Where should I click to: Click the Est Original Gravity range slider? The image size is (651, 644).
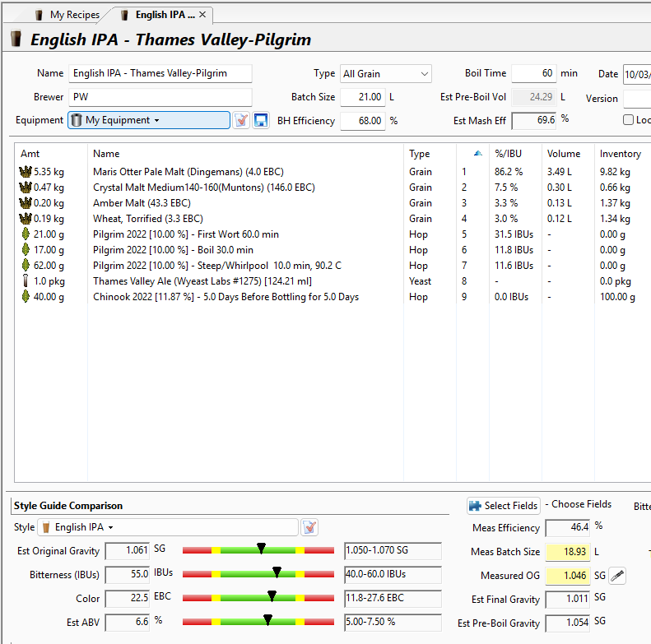[x=258, y=550]
